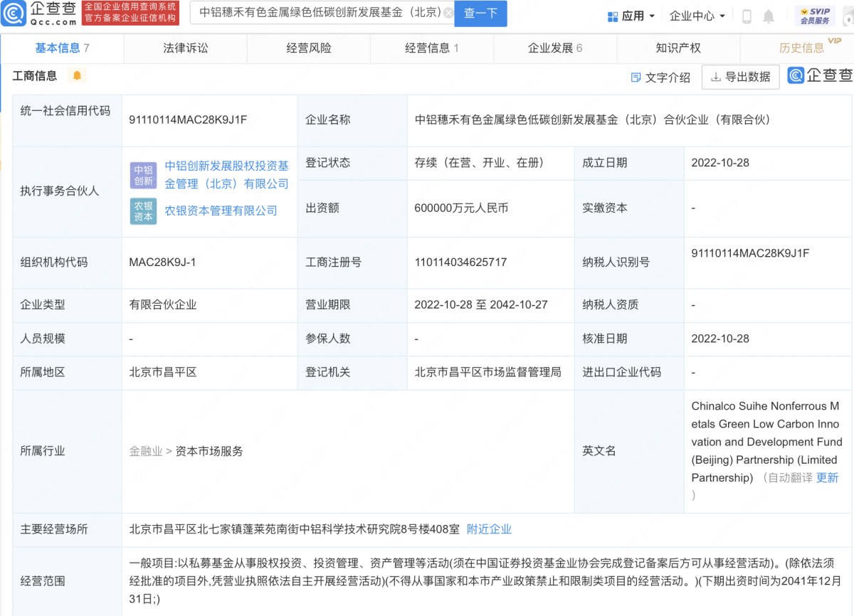Switch to the 经营风险 tab

309,48
